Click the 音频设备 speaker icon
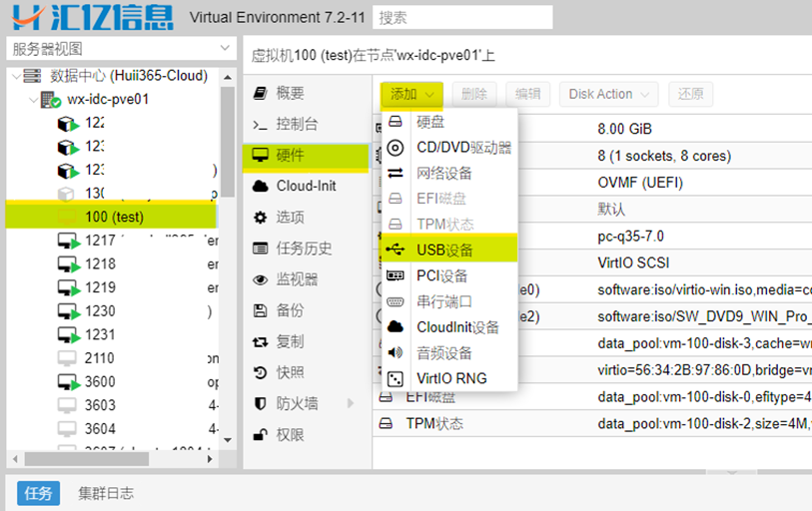 pyautogui.click(x=396, y=352)
